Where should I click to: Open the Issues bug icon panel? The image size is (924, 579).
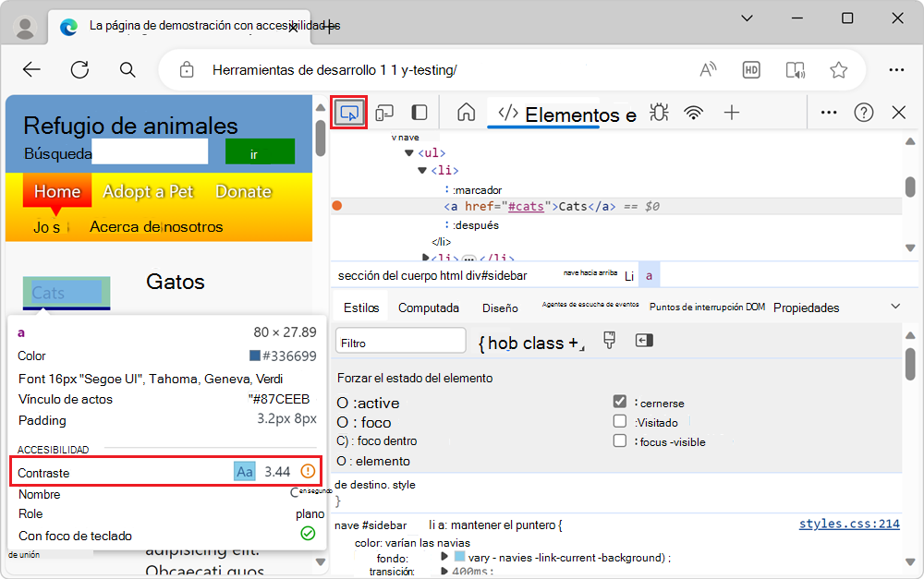click(x=659, y=112)
